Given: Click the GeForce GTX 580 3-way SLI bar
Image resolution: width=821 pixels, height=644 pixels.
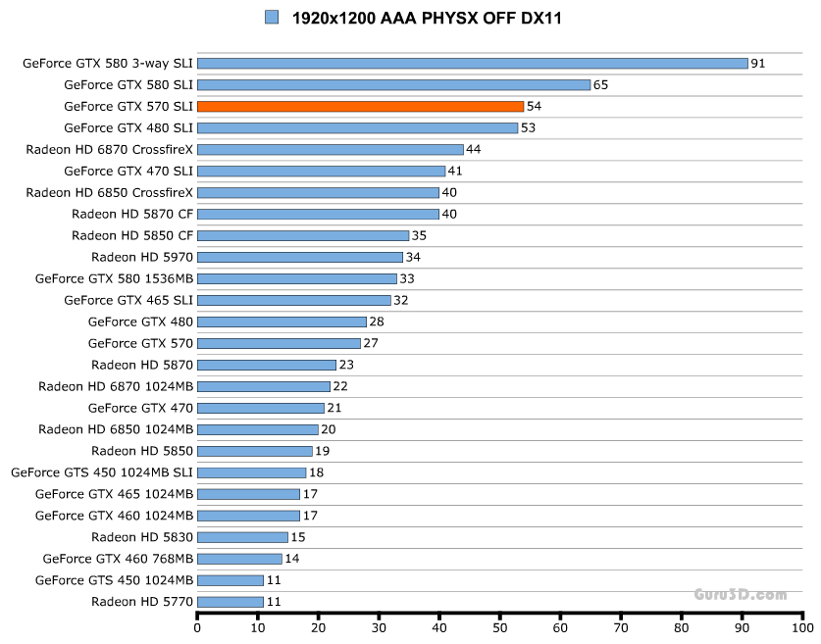Looking at the screenshot, I should point(472,63).
